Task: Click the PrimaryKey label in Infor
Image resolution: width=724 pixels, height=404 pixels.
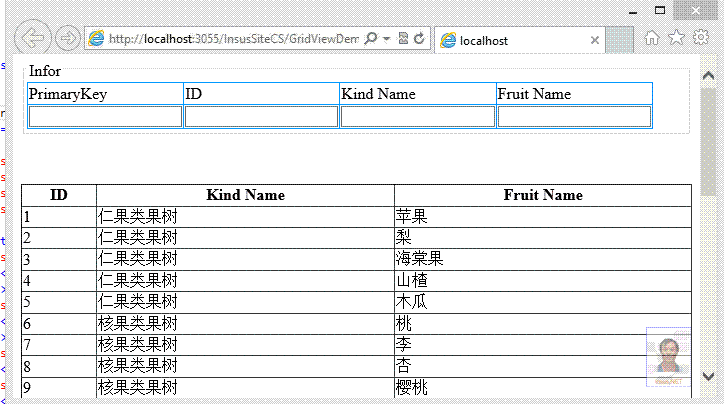Action: (x=68, y=94)
